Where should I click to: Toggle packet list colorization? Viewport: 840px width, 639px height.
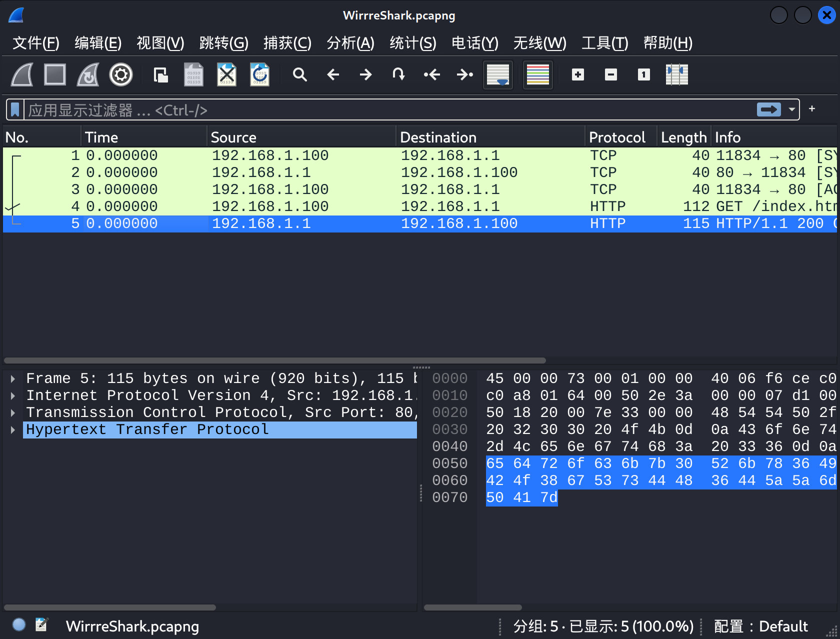click(x=538, y=75)
